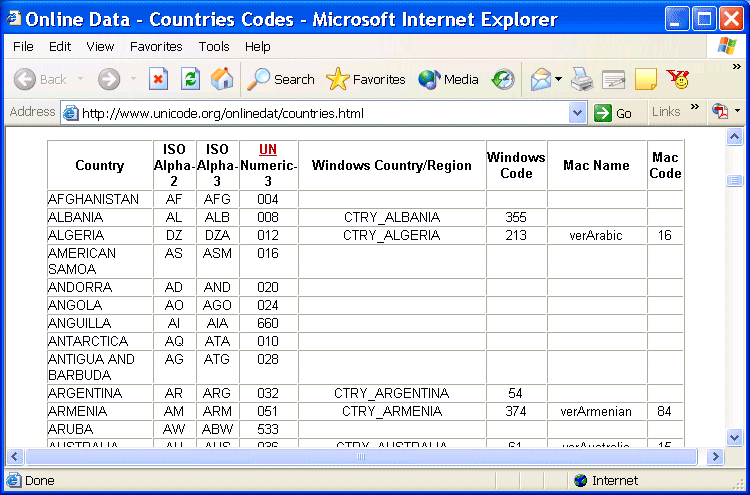
Task: Click the IE icon in title bar
Action: click(13, 19)
